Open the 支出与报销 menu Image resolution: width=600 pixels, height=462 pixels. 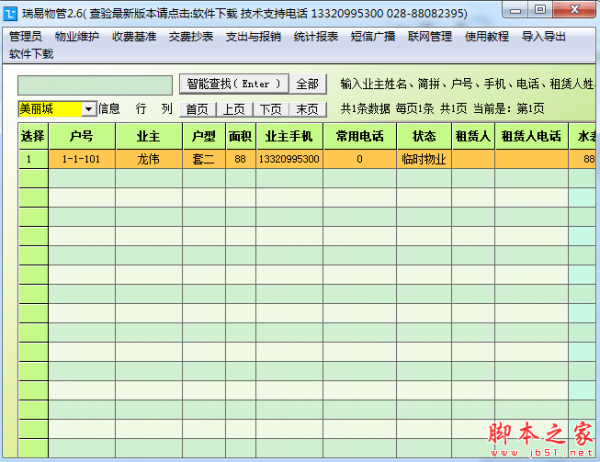click(x=253, y=37)
